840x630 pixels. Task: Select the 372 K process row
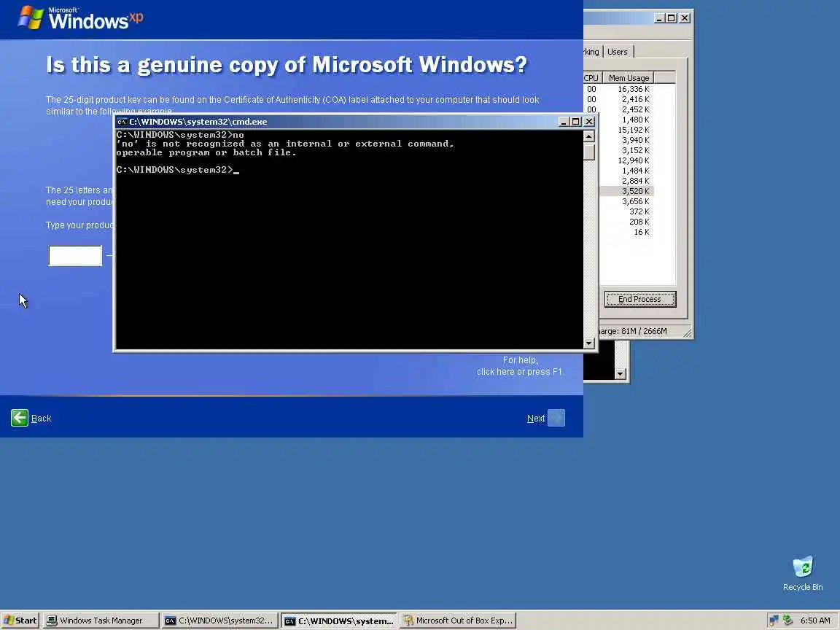[x=626, y=211]
